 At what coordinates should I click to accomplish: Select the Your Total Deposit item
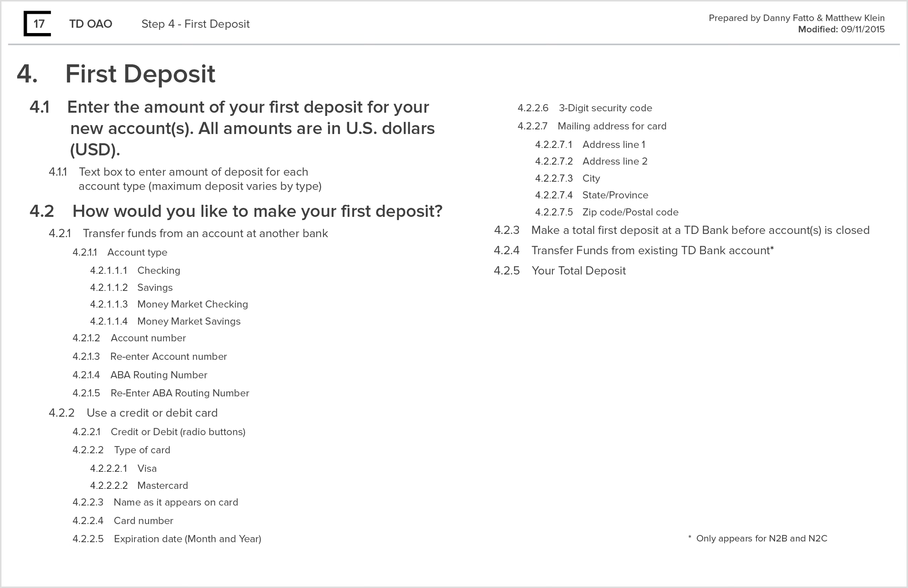(579, 271)
